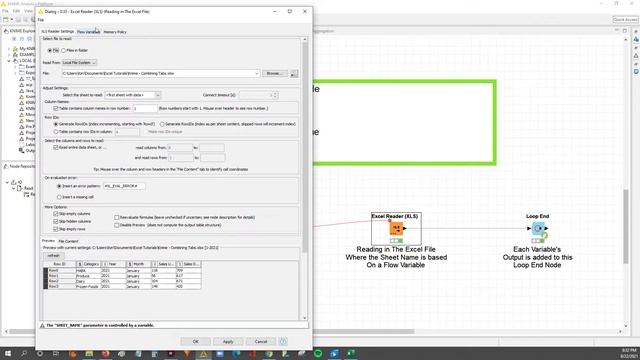Switch to Memory Policy tab
The height and width of the screenshot is (360, 640).
coord(115,31)
